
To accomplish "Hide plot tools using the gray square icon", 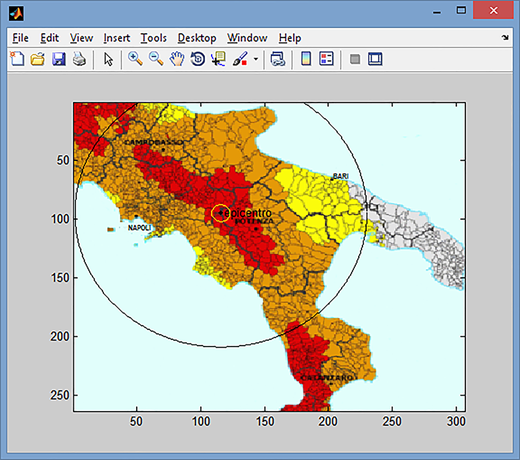I will pos(355,59).
